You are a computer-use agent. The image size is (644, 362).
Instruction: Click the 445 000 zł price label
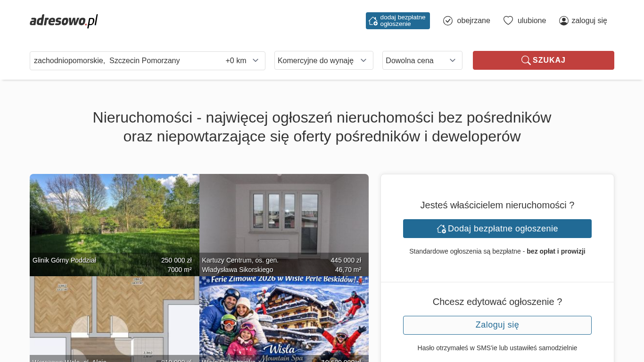(346, 260)
